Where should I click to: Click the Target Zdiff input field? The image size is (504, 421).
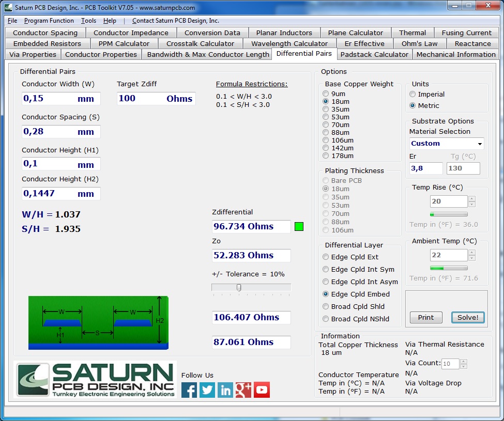point(156,99)
